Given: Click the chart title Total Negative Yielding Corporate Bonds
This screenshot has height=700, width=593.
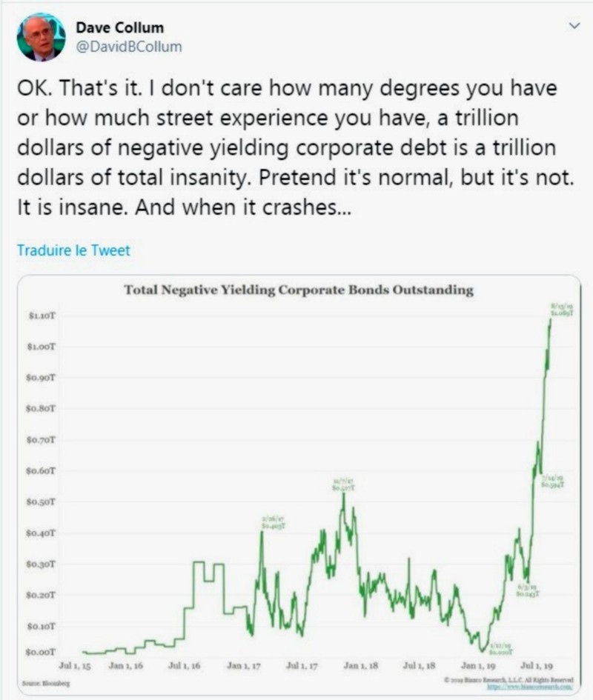Looking at the screenshot, I should [x=299, y=290].
